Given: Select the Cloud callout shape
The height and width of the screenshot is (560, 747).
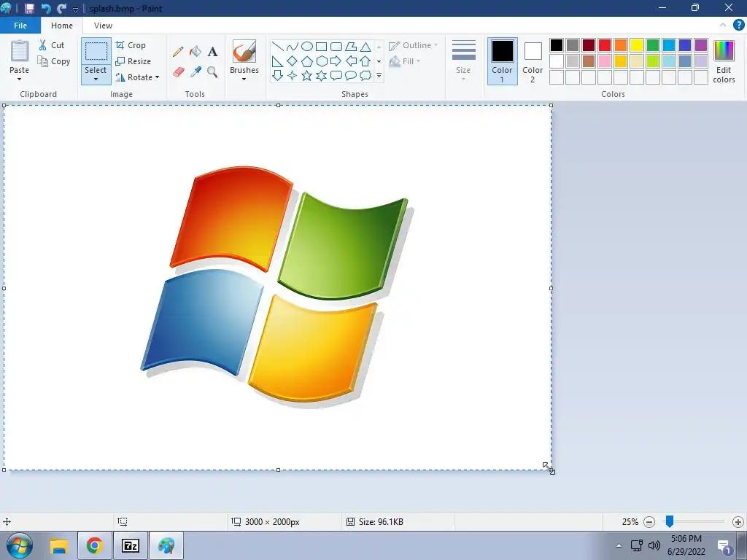Looking at the screenshot, I should coord(365,75).
